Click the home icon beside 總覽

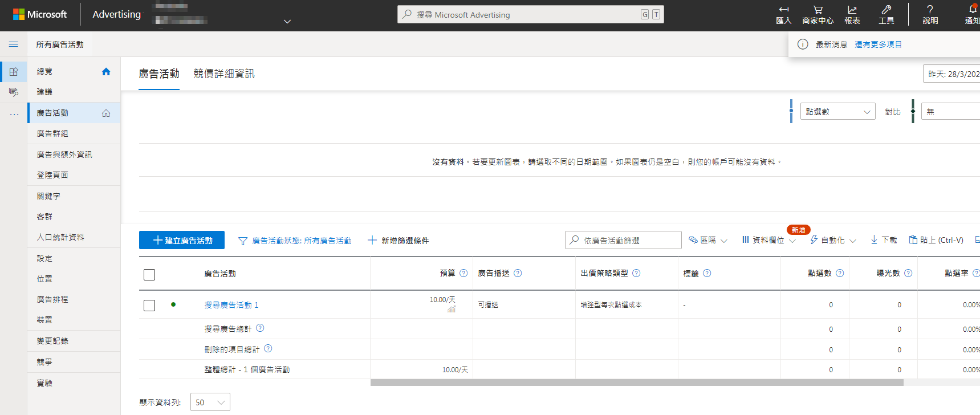pyautogui.click(x=106, y=71)
